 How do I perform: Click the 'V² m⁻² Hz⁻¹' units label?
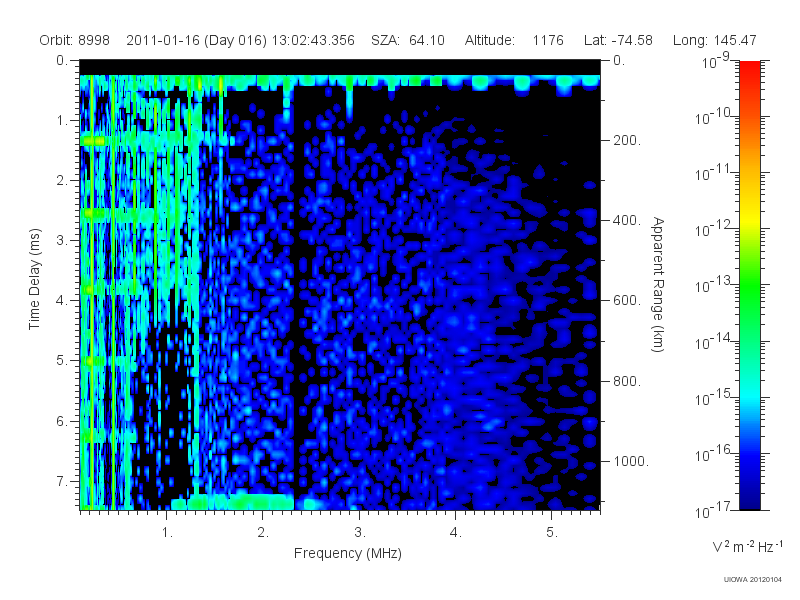tap(747, 546)
